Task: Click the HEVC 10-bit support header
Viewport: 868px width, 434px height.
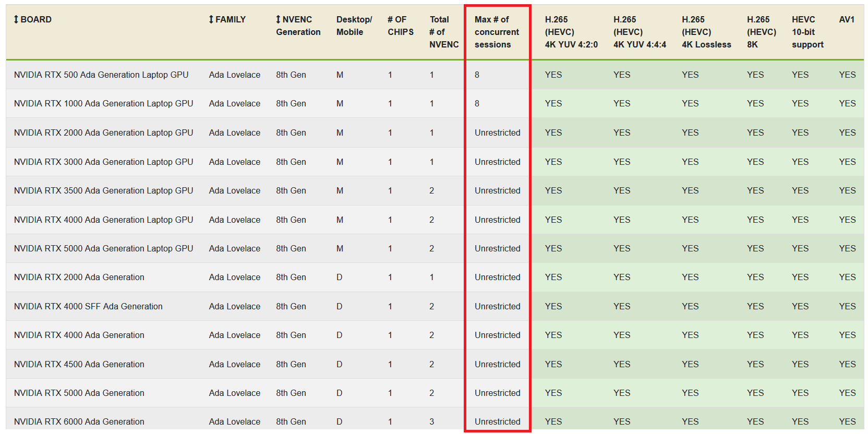Action: [x=807, y=32]
